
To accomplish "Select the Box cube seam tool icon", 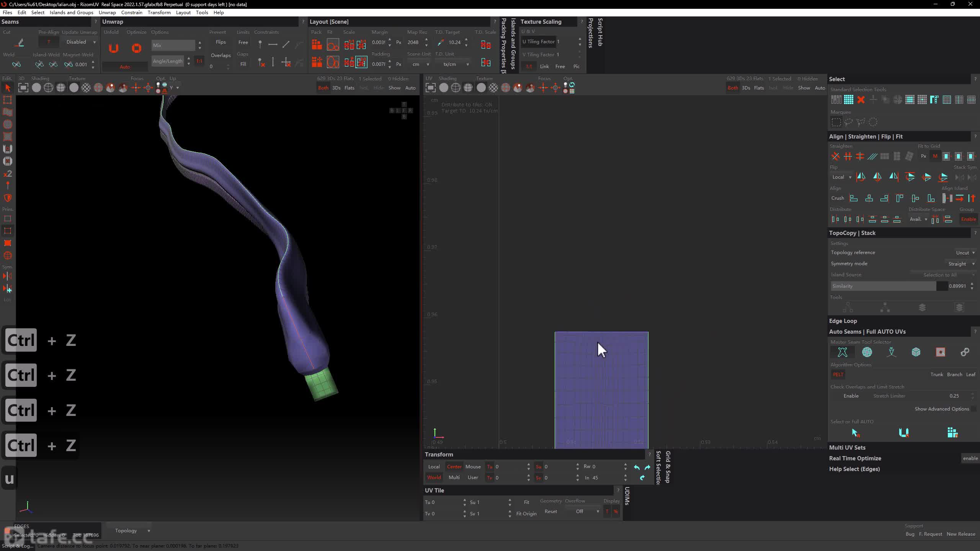I will pyautogui.click(x=916, y=352).
